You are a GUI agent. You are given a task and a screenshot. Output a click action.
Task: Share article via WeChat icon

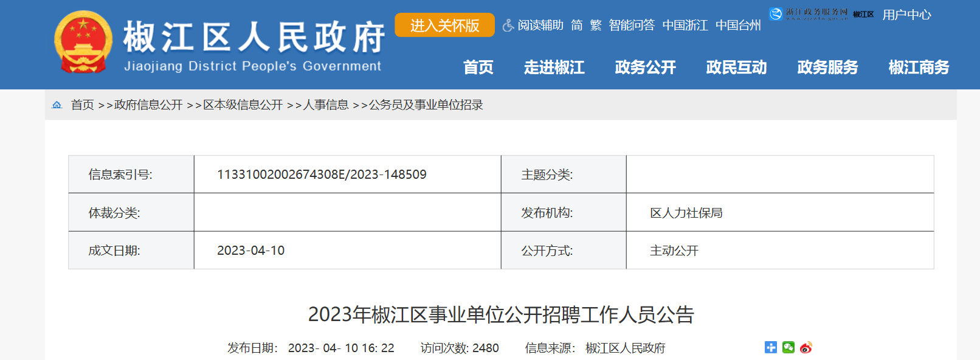788,347
